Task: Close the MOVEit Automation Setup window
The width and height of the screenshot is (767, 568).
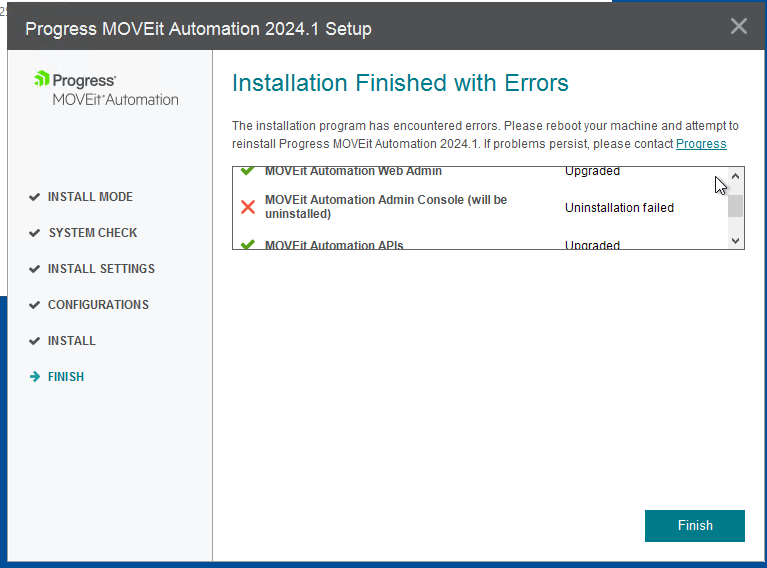Action: point(739,26)
